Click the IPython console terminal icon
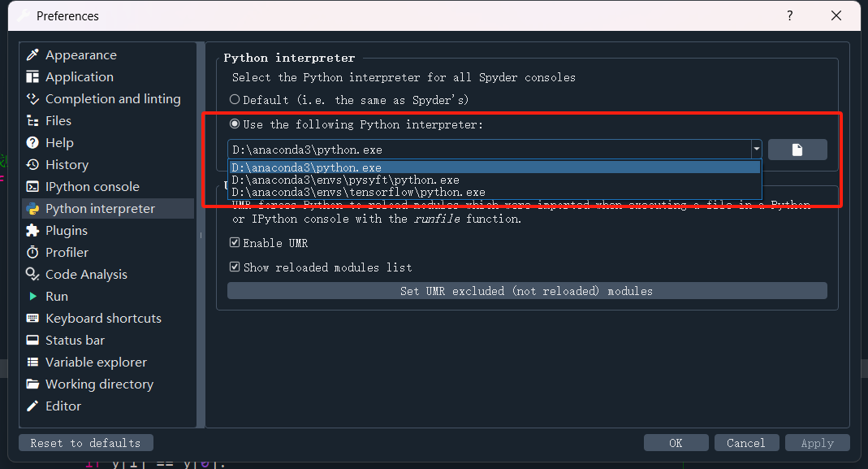Screen dimensions: 868x469 32,187
